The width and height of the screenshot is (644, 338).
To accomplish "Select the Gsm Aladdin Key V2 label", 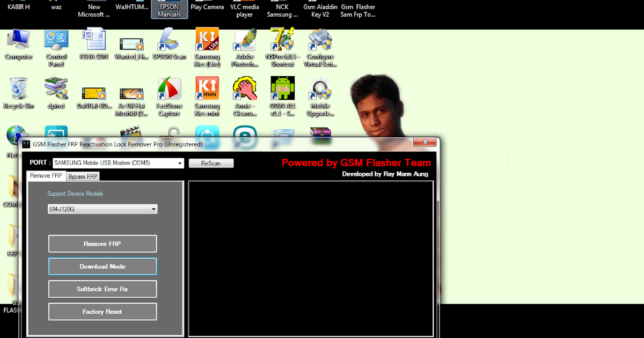I will pyautogui.click(x=320, y=11).
